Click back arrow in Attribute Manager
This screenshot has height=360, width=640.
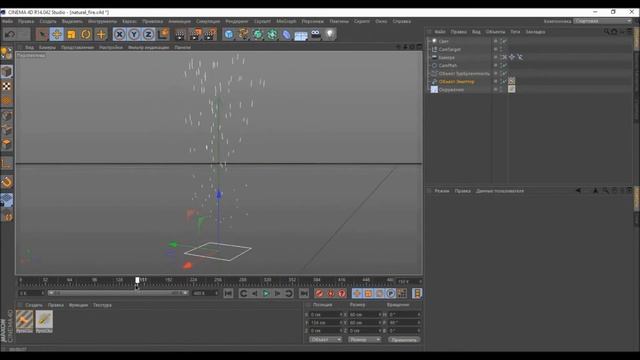click(x=578, y=191)
